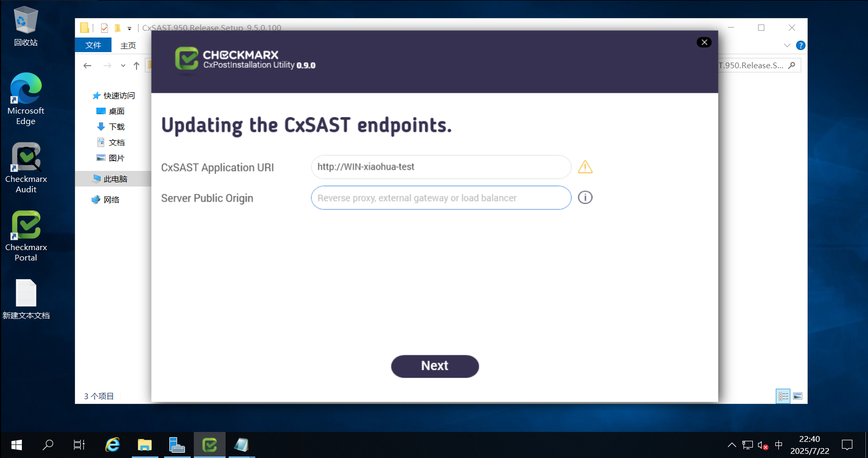
Task: Click the Explorer search box
Action: point(759,66)
